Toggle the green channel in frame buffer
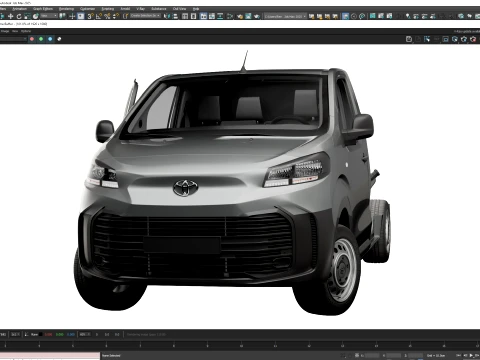The height and width of the screenshot is (360, 480). [x=41, y=39]
